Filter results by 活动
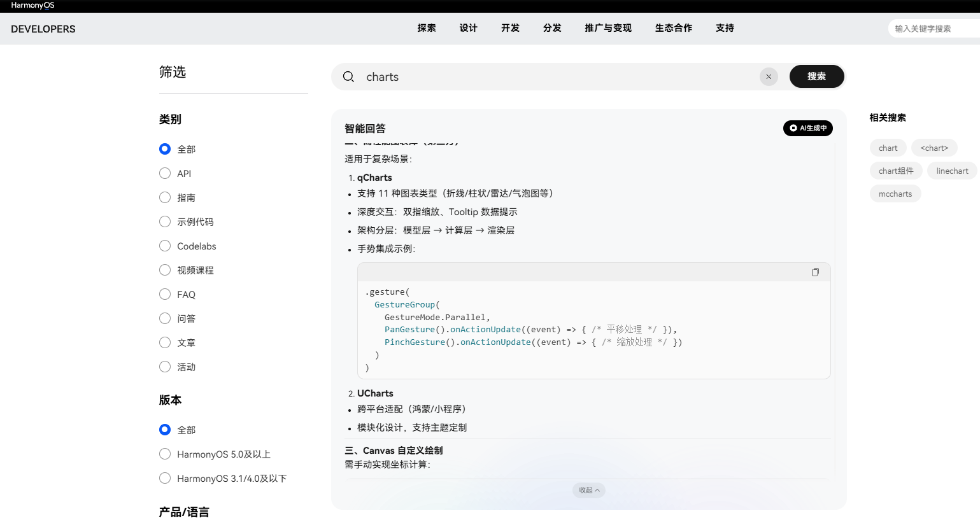This screenshot has width=980, height=520. tap(165, 367)
